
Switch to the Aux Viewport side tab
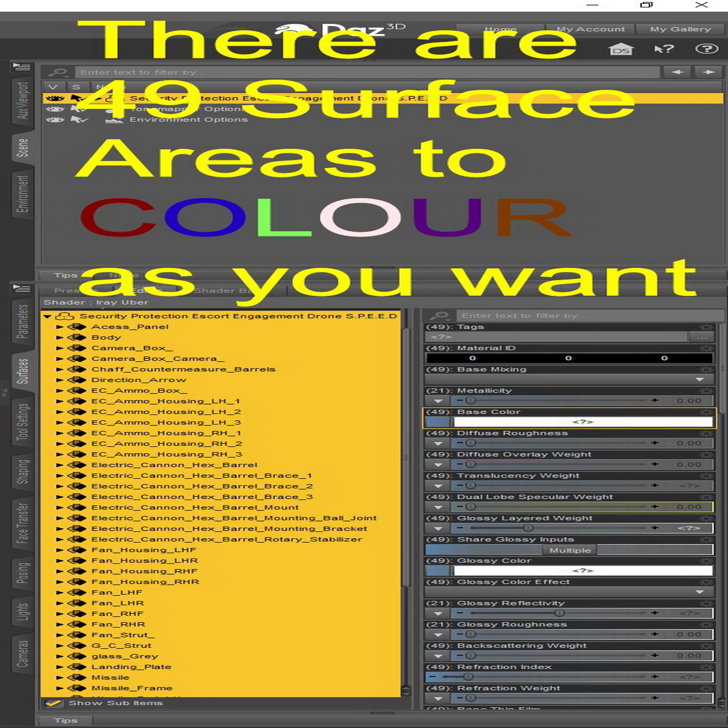coord(22,100)
